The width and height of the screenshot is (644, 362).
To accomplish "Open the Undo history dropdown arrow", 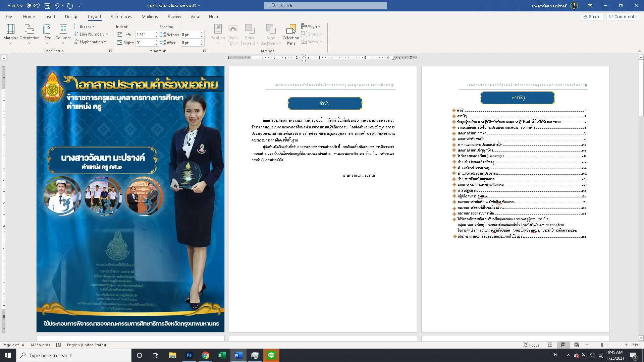I will [62, 6].
